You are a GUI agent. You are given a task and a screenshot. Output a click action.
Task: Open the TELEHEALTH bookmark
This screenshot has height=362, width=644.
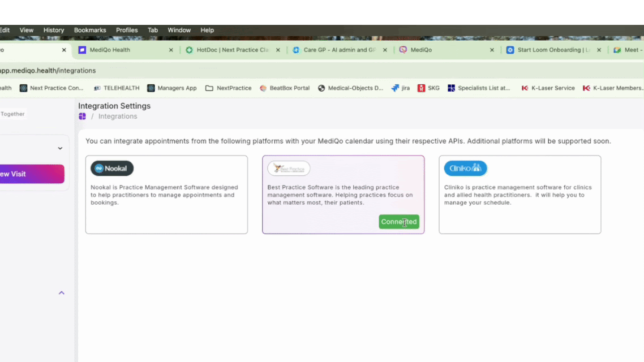pos(117,88)
